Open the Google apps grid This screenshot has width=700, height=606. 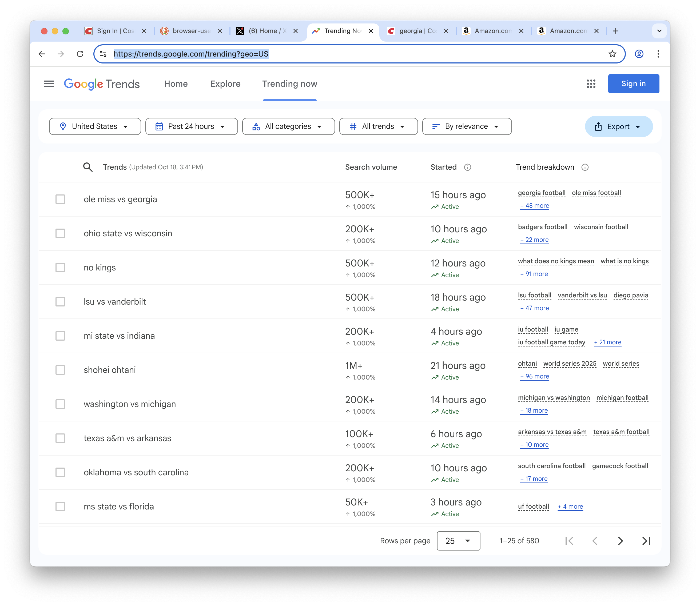pos(591,84)
